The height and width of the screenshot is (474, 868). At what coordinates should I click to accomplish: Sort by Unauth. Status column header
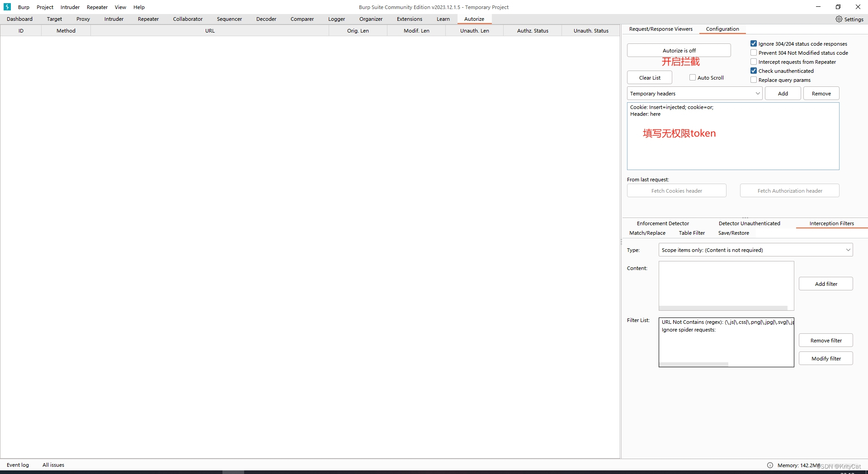[x=591, y=31]
